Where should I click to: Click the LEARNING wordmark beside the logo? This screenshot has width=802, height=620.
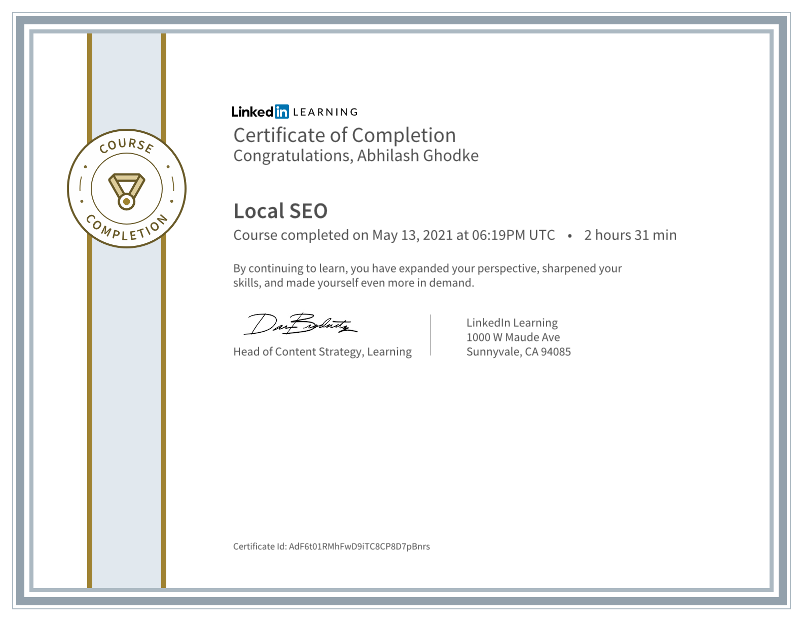click(325, 112)
